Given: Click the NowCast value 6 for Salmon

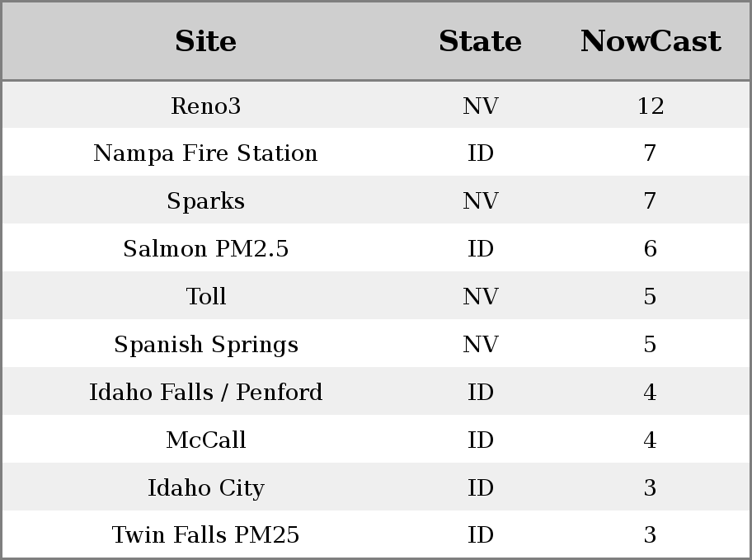Looking at the screenshot, I should pyautogui.click(x=651, y=248).
